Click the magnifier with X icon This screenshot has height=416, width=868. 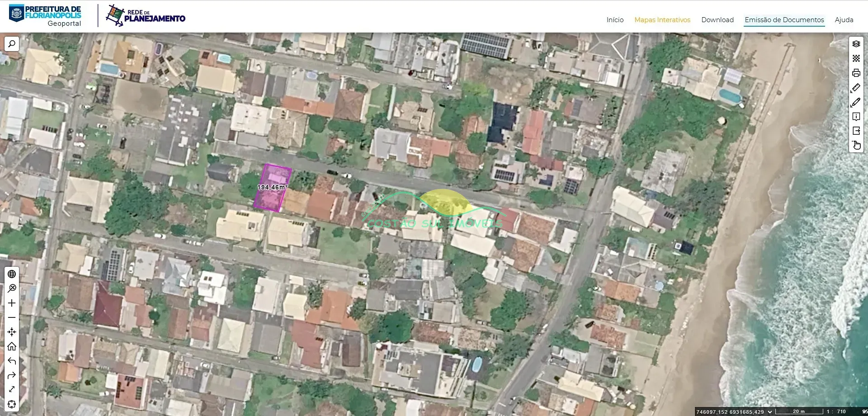click(12, 288)
